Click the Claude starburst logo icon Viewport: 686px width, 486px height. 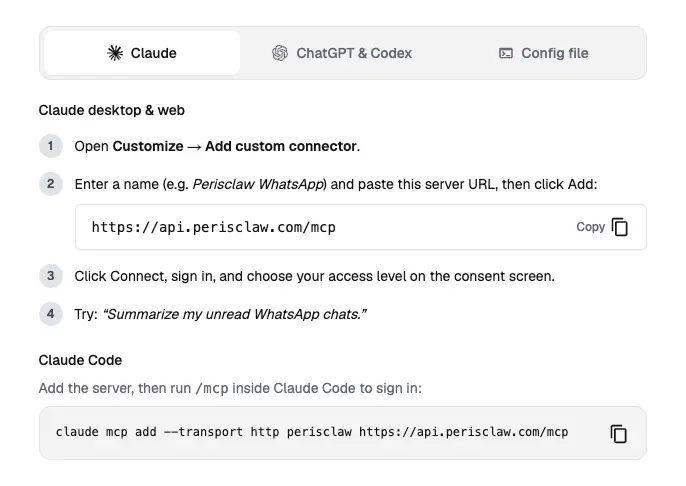(115, 53)
